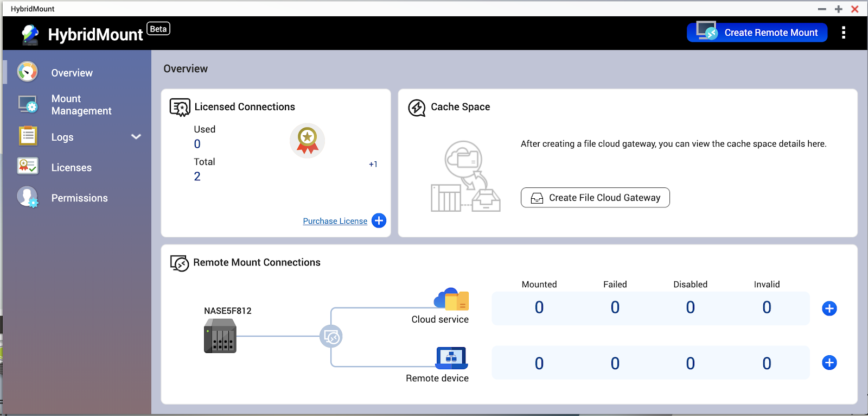Click the Create File Cloud Gateway button
The width and height of the screenshot is (868, 416).
pos(595,198)
